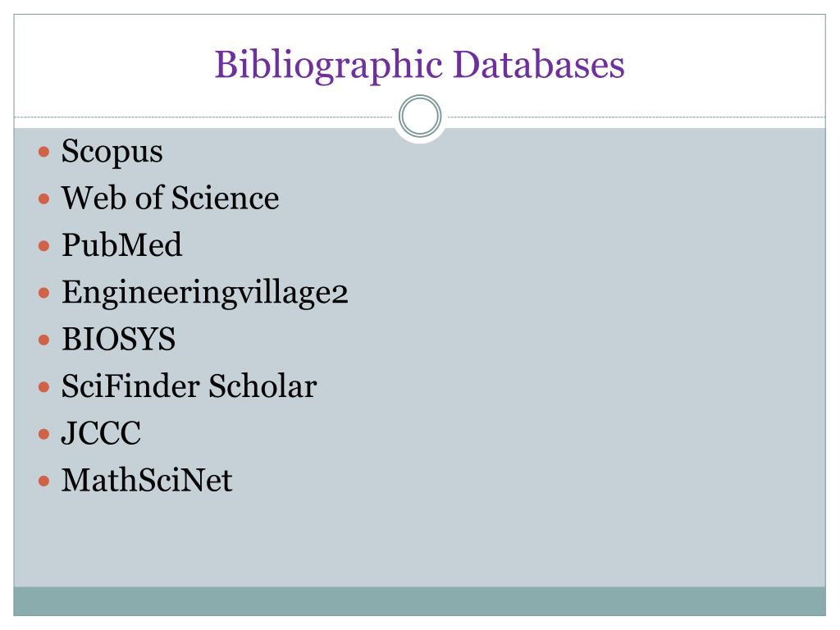Click the orange bullet beside Scopus
Screen dimensions: 840x630
coord(44,152)
